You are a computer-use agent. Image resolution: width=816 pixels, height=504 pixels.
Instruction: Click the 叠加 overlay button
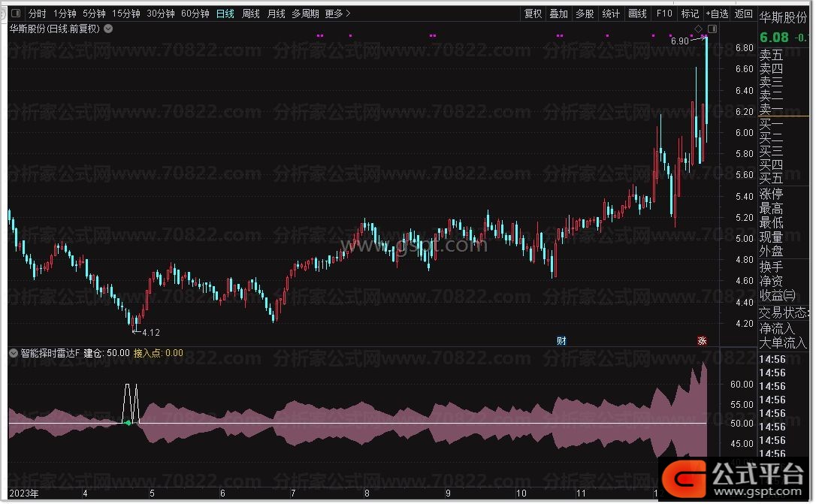click(x=559, y=14)
